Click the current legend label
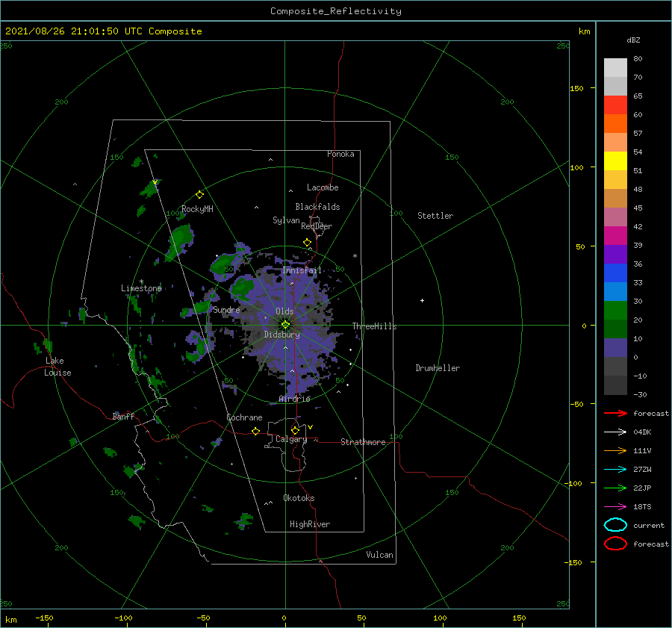 click(x=649, y=525)
